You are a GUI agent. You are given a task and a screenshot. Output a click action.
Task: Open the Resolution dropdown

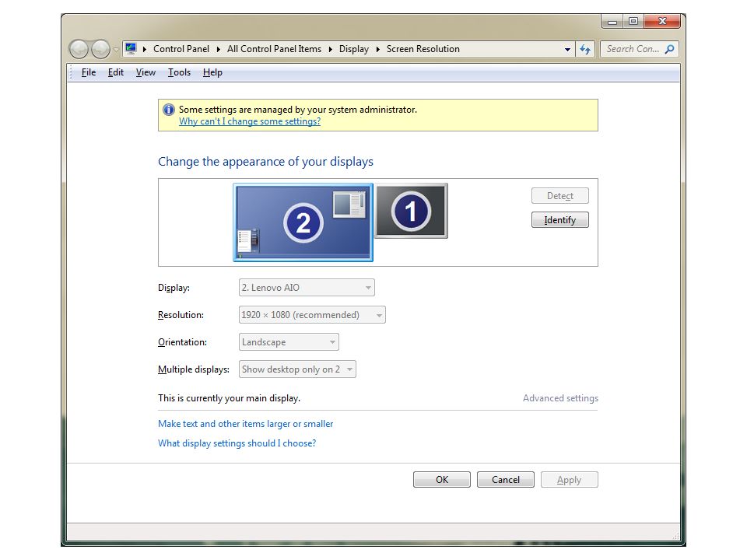coord(312,315)
